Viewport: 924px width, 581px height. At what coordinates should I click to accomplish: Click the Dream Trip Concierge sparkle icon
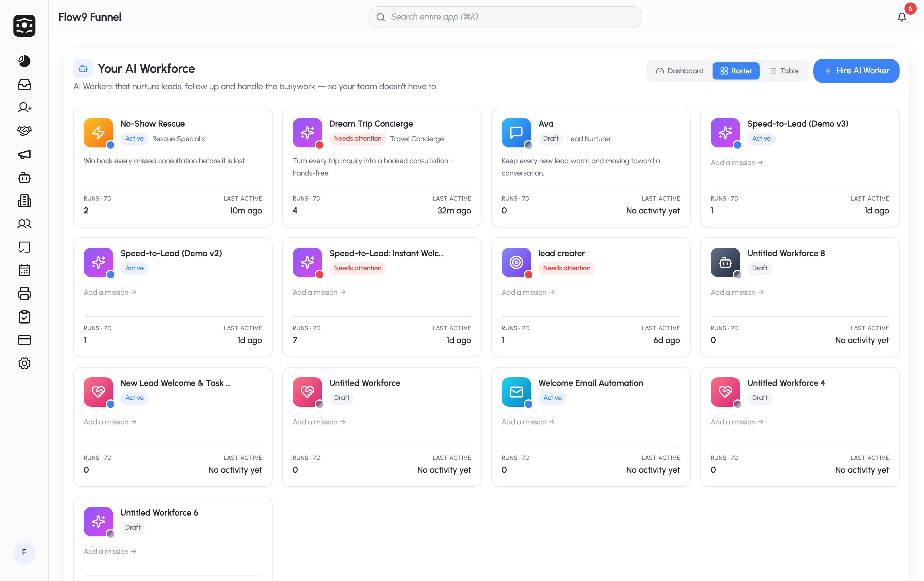click(x=307, y=132)
